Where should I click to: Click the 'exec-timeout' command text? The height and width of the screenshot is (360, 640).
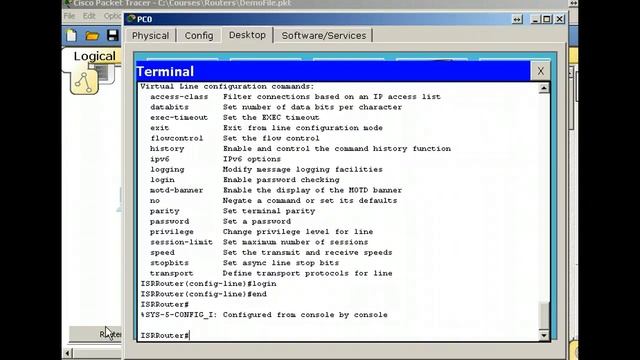click(x=179, y=118)
